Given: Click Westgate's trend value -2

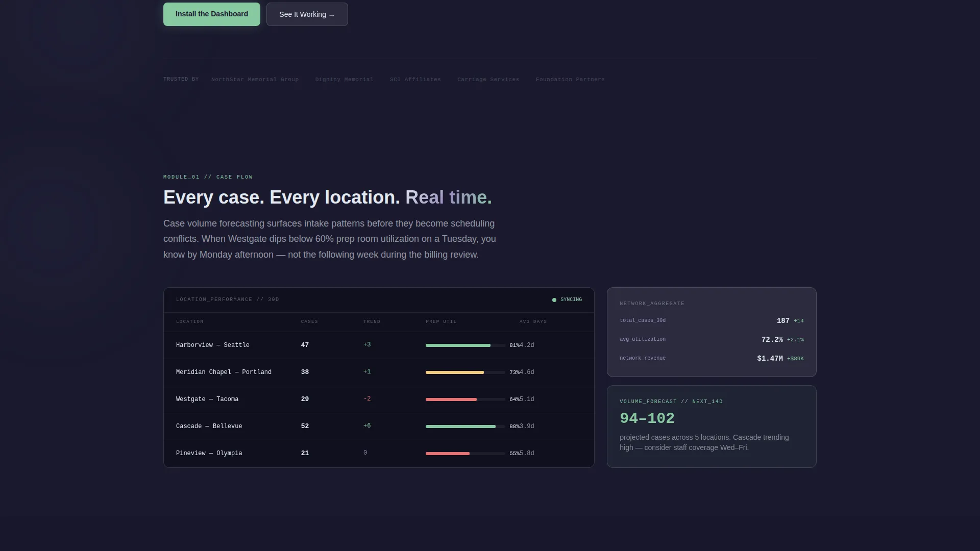Looking at the screenshot, I should click(x=367, y=399).
